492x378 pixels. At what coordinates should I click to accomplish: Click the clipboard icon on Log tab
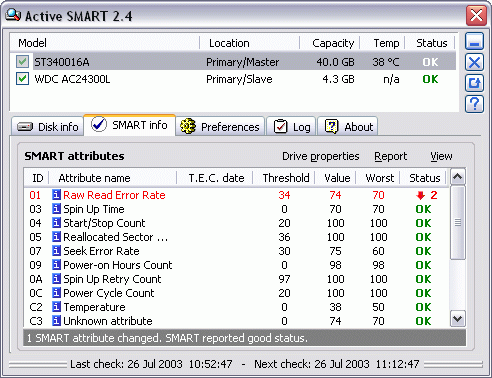pyautogui.click(x=280, y=127)
